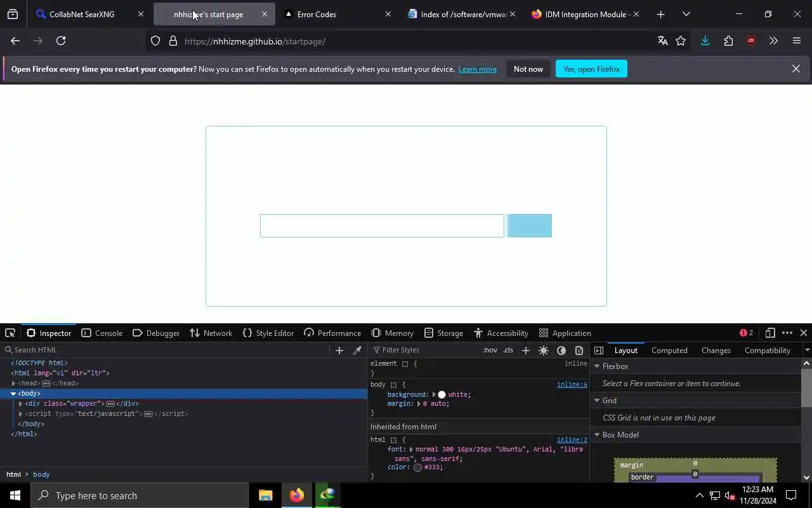Bookmark this page with star

coord(681,41)
